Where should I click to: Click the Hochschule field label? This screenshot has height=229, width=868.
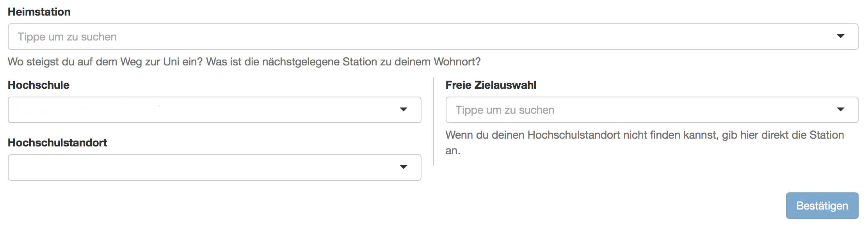tap(39, 85)
